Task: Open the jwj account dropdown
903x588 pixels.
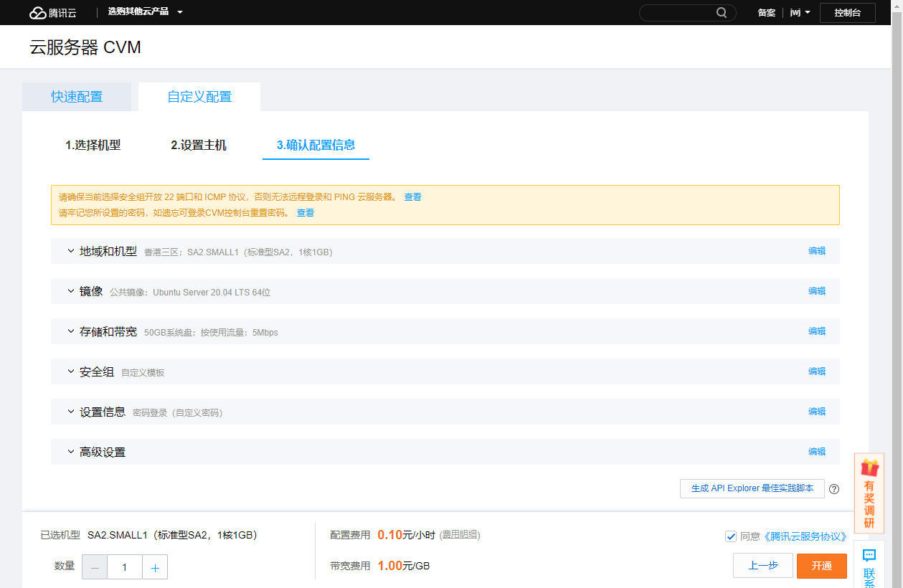Action: click(x=800, y=12)
